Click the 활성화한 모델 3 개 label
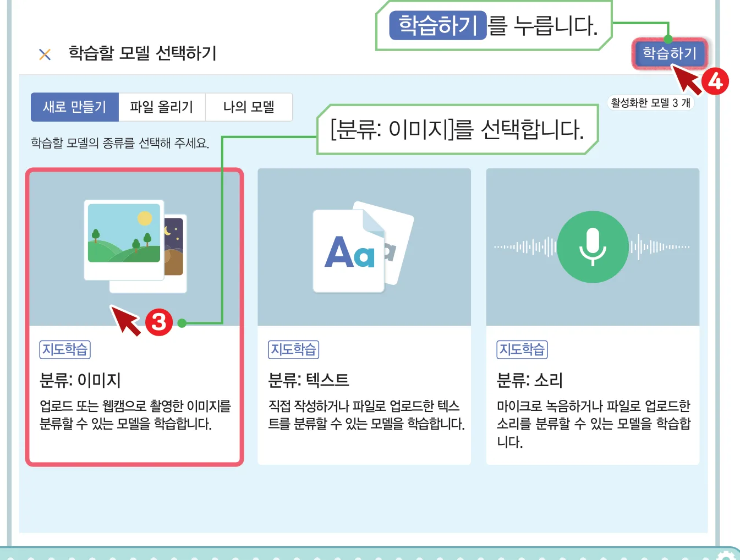 (650, 103)
